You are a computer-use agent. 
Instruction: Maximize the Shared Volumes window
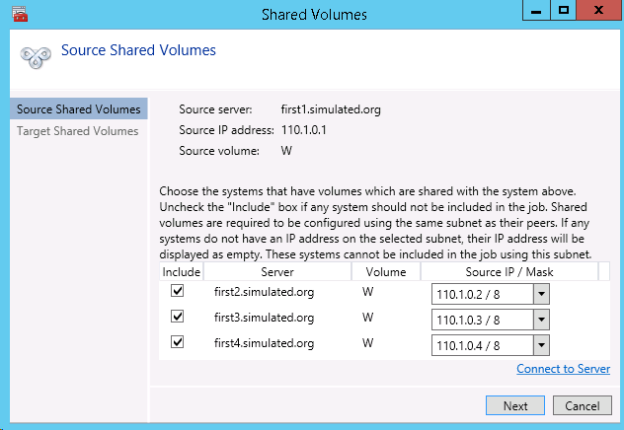pos(563,10)
